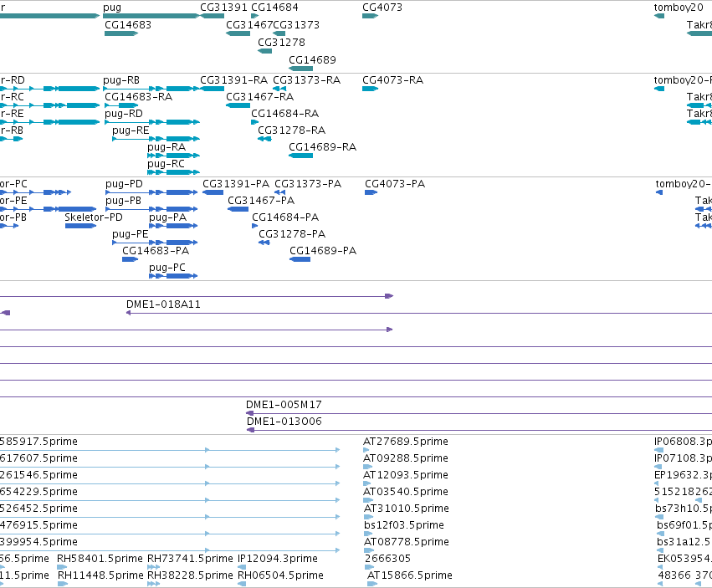
Task: Click the pug-RC transcript label
Action: 166,164
